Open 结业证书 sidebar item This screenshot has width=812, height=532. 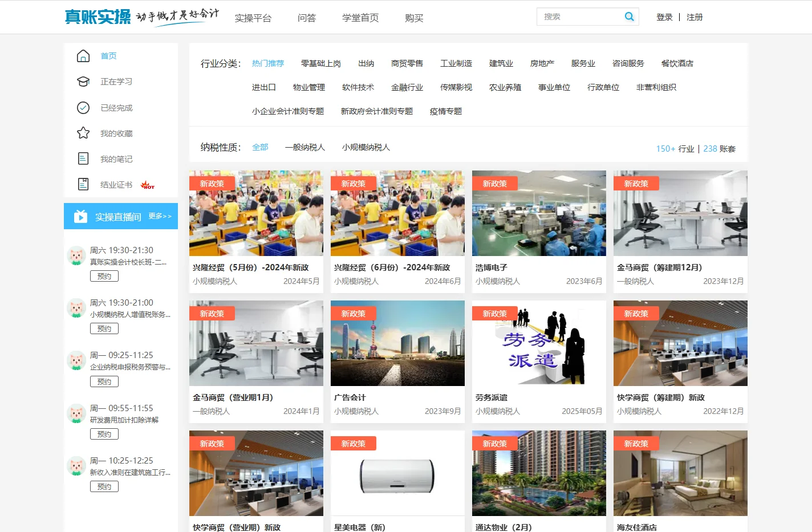tap(116, 185)
